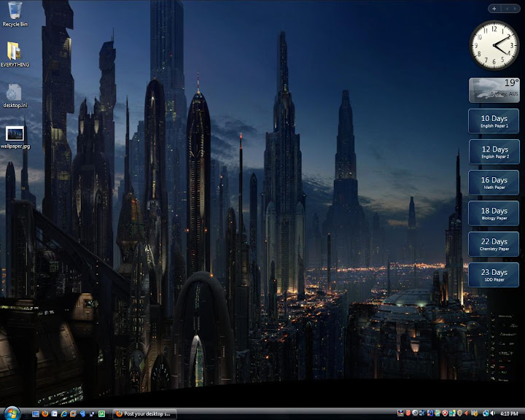The width and height of the screenshot is (525, 420).
Task: Click the grey round disc tray icon
Action: coord(415,413)
